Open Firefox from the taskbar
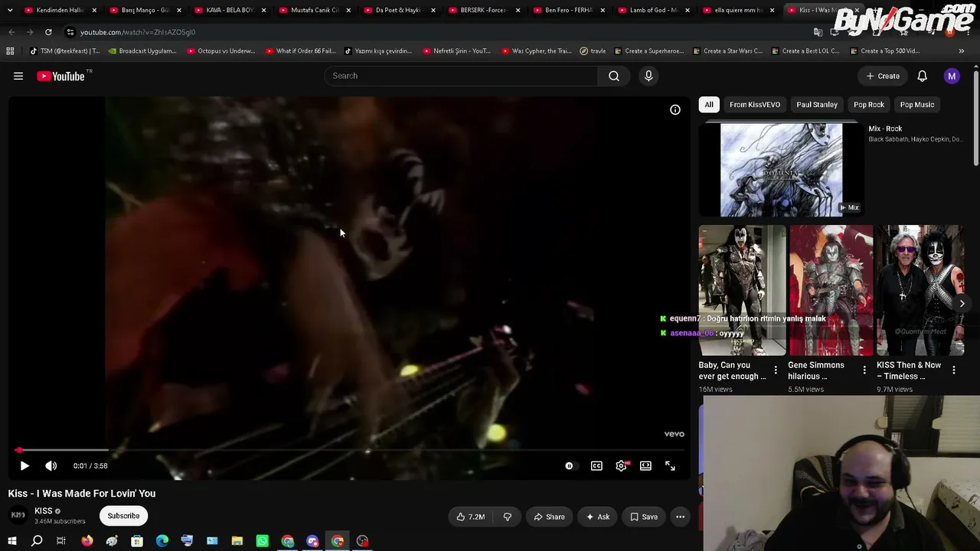This screenshot has width=980, height=551. [87, 541]
